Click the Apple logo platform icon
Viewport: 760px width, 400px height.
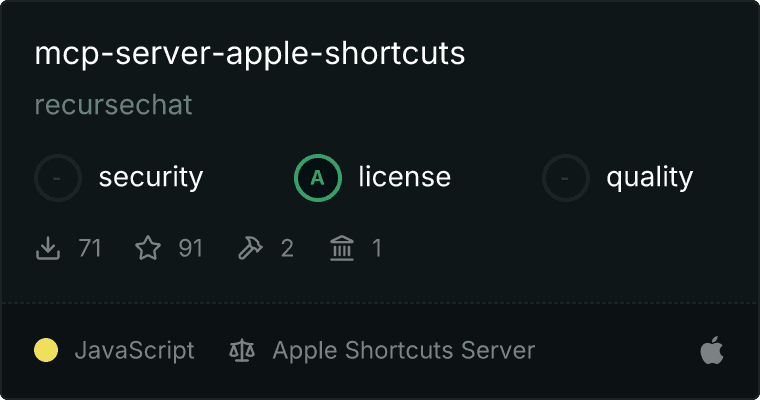(712, 350)
